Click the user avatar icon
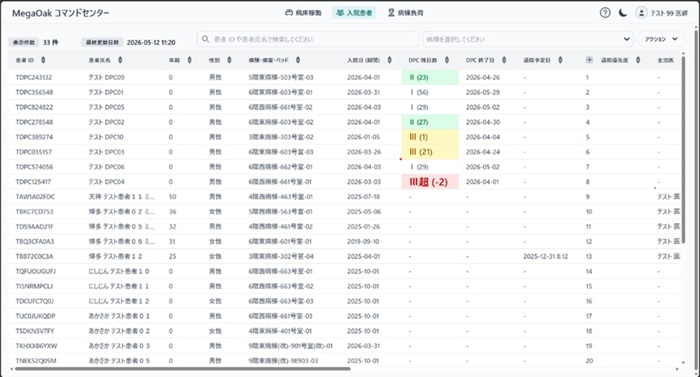 click(641, 13)
